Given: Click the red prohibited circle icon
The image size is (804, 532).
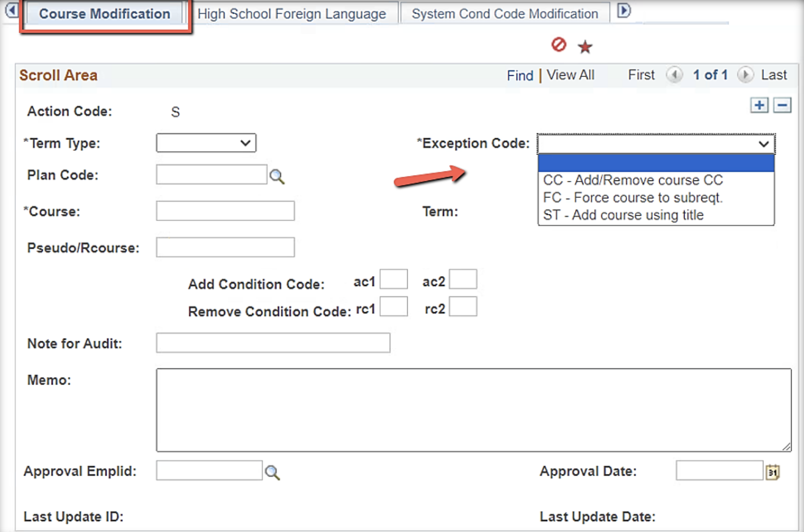Looking at the screenshot, I should 558,44.
